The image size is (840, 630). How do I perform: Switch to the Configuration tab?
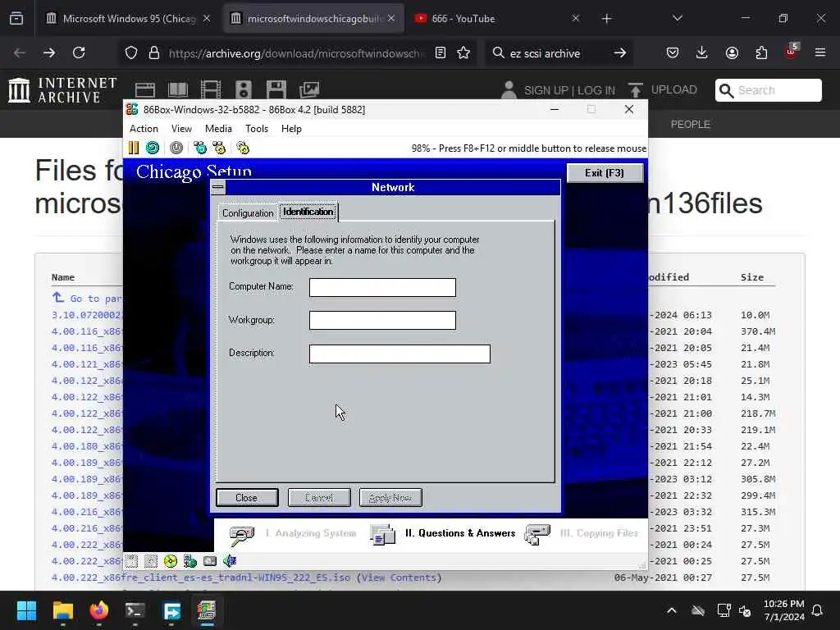tap(248, 212)
